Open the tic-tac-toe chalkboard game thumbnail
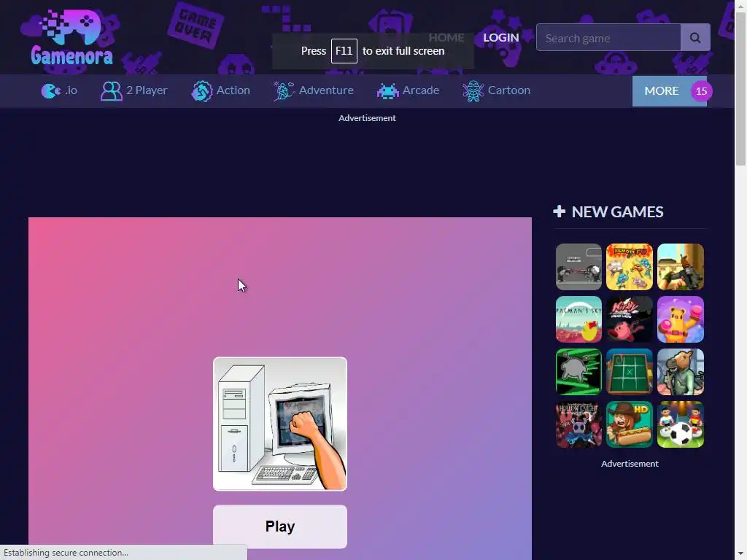The height and width of the screenshot is (560, 747). 630,371
